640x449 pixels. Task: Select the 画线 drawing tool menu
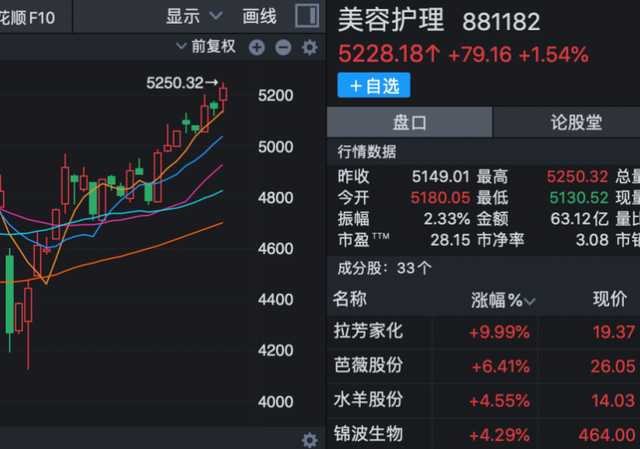pyautogui.click(x=261, y=16)
